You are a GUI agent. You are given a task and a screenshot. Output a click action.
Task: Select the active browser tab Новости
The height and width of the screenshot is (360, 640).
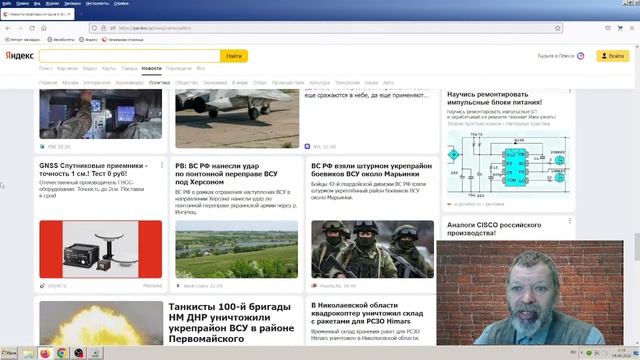click(37, 14)
